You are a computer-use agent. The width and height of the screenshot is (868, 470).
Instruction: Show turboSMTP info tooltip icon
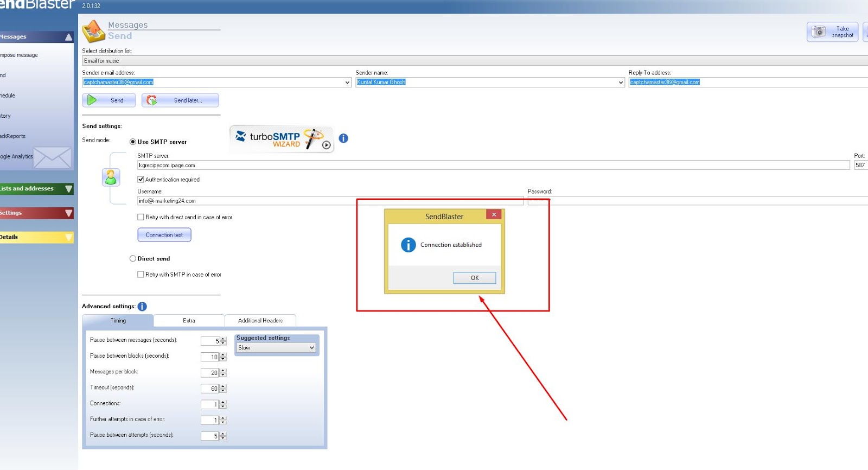(343, 138)
